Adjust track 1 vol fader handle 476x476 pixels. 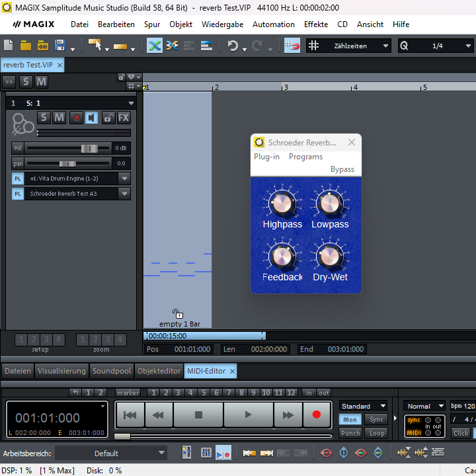(x=89, y=149)
